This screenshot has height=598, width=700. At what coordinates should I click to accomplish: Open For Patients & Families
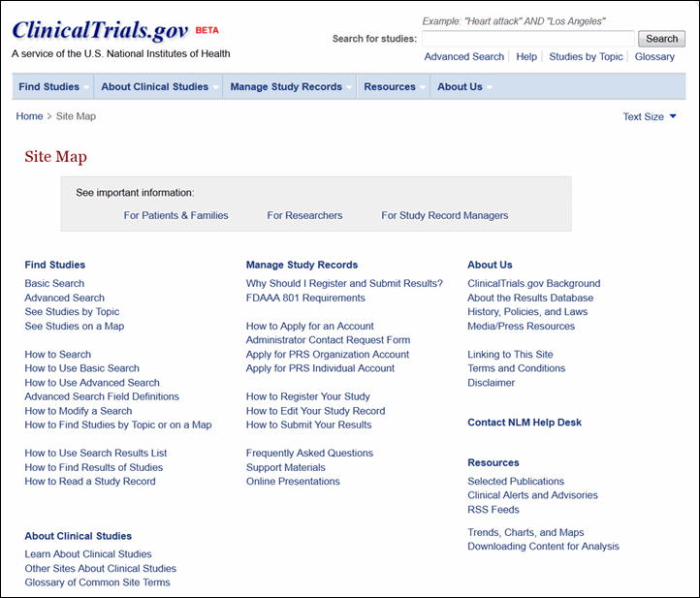[175, 215]
